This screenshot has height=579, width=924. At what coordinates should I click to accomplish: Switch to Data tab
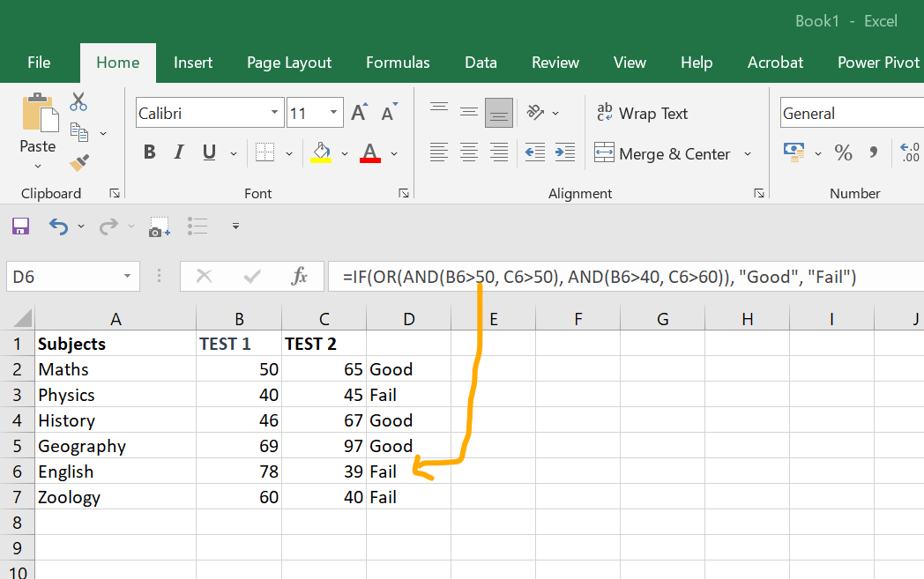click(481, 63)
